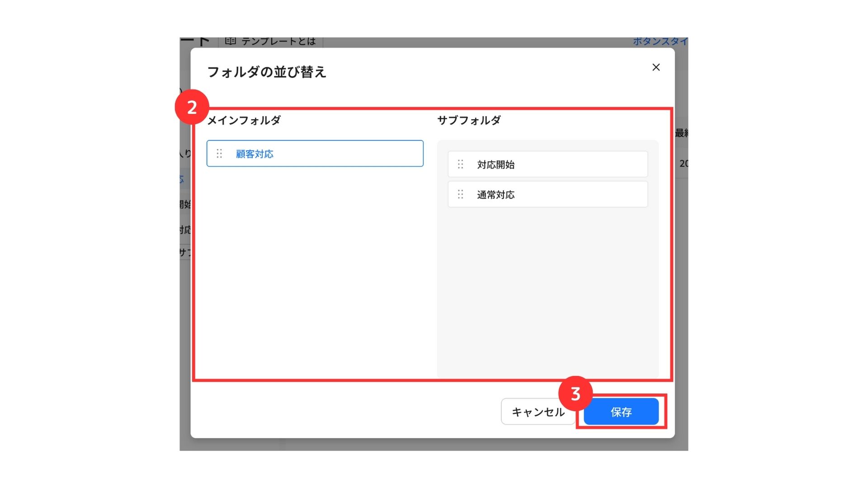Open the ボタンスタイル link at top right
The image size is (868, 488).
(660, 41)
